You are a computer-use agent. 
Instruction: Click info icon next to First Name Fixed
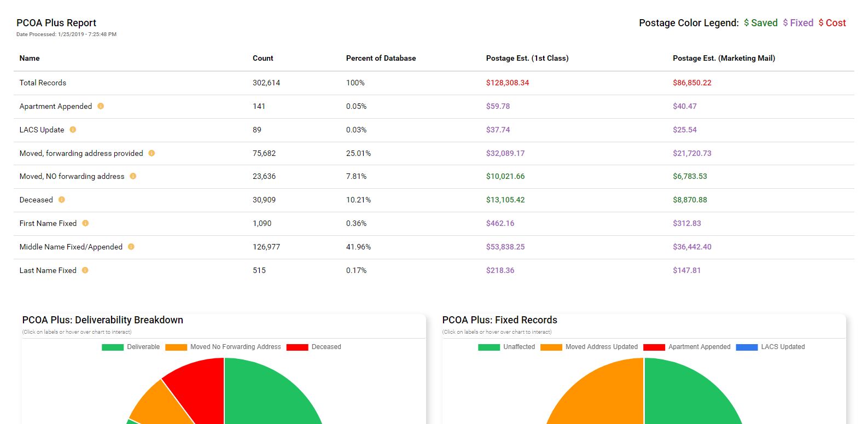(85, 223)
